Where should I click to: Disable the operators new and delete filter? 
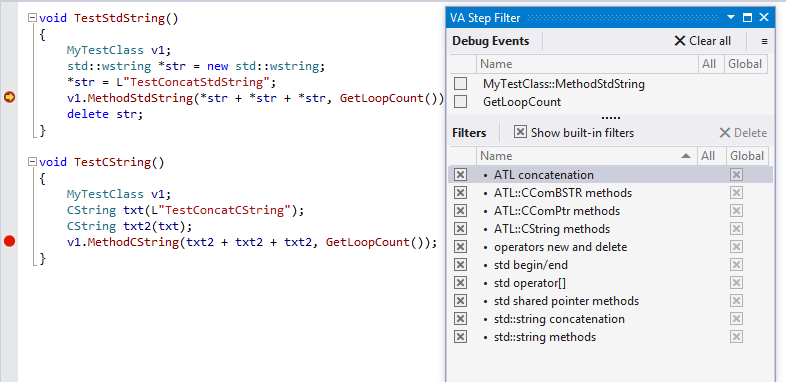tap(460, 247)
